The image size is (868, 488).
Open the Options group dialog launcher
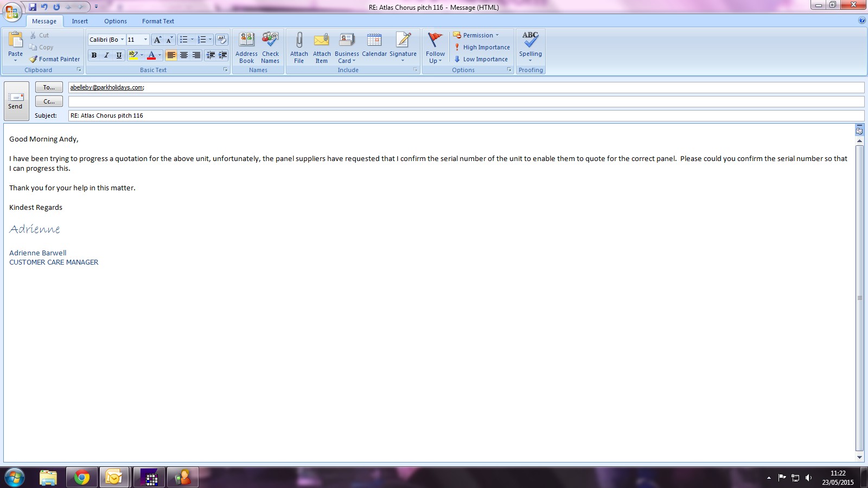[x=509, y=70]
